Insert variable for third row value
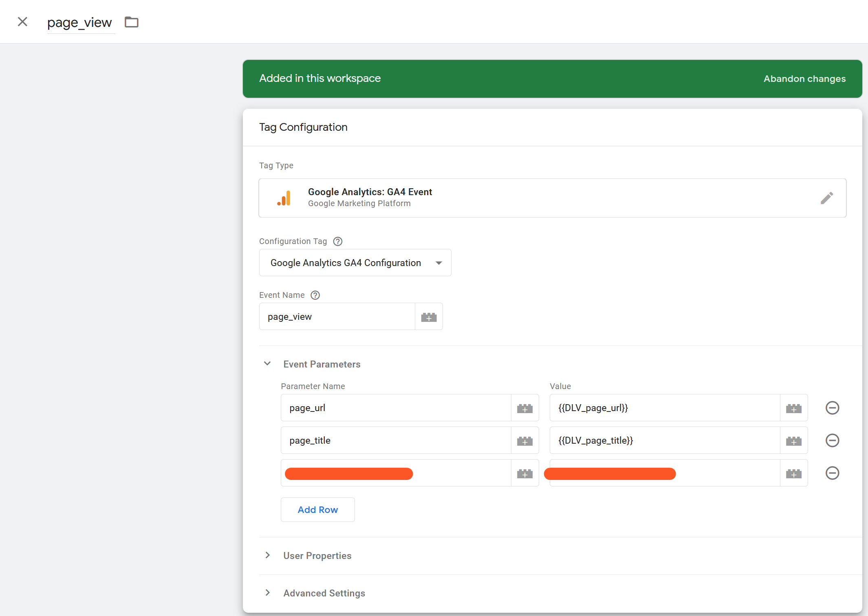The width and height of the screenshot is (868, 616). point(794,473)
